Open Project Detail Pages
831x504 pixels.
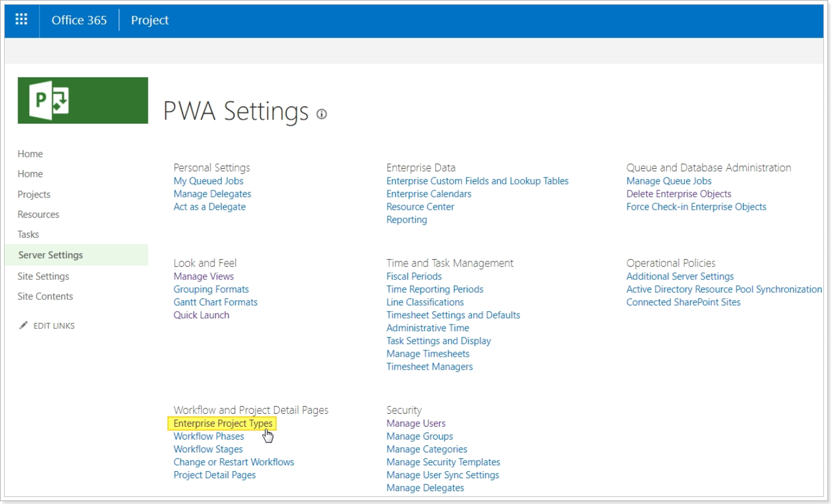215,475
